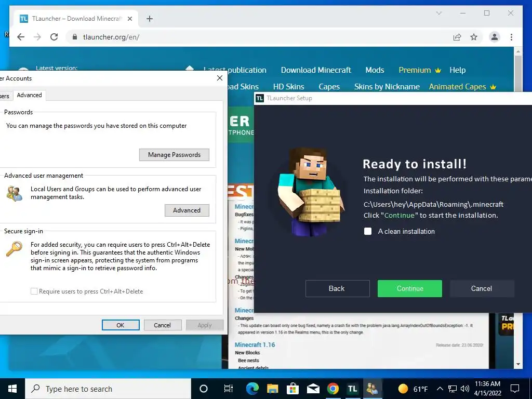Open a new Chrome tab
Image resolution: width=532 pixels, height=399 pixels.
click(150, 19)
